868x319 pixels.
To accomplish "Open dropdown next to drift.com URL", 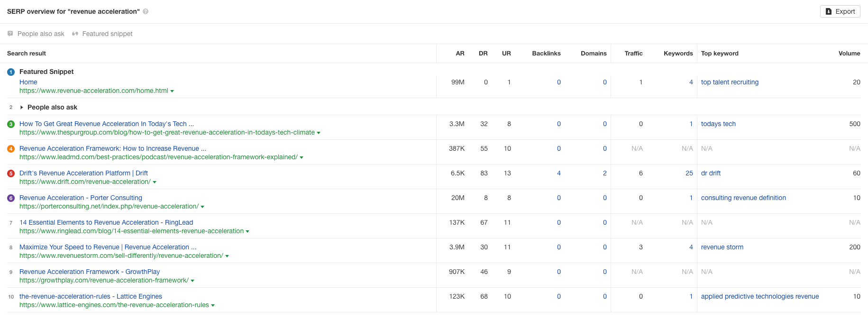I will [x=155, y=182].
